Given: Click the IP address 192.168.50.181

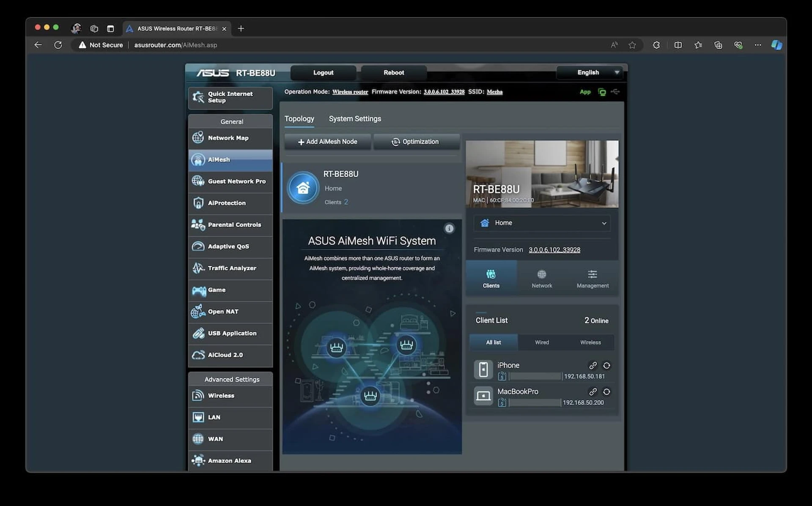Looking at the screenshot, I should pos(584,376).
